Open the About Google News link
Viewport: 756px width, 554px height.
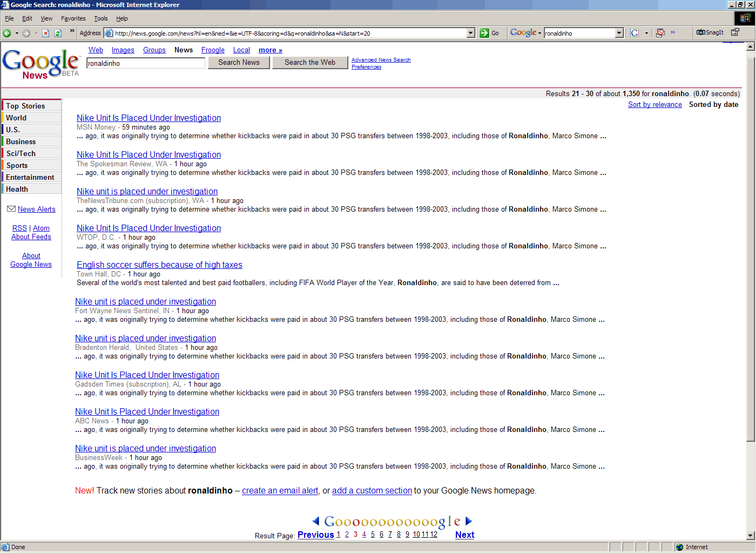click(31, 260)
